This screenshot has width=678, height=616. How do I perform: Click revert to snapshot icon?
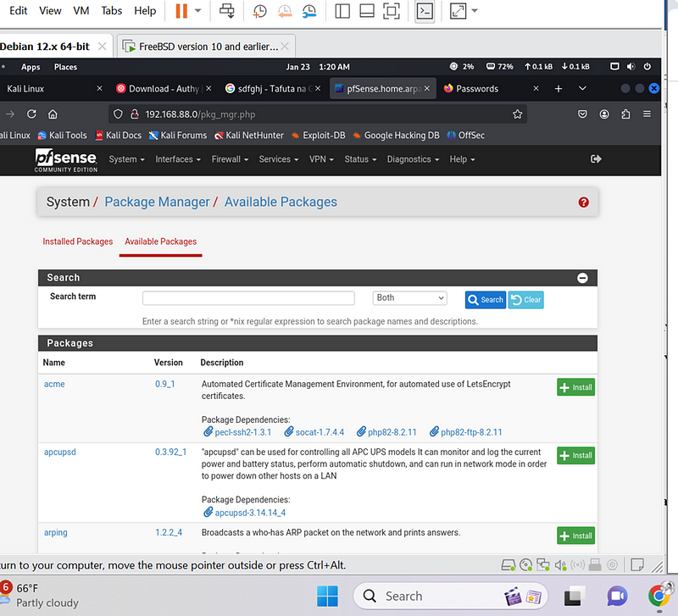285,11
